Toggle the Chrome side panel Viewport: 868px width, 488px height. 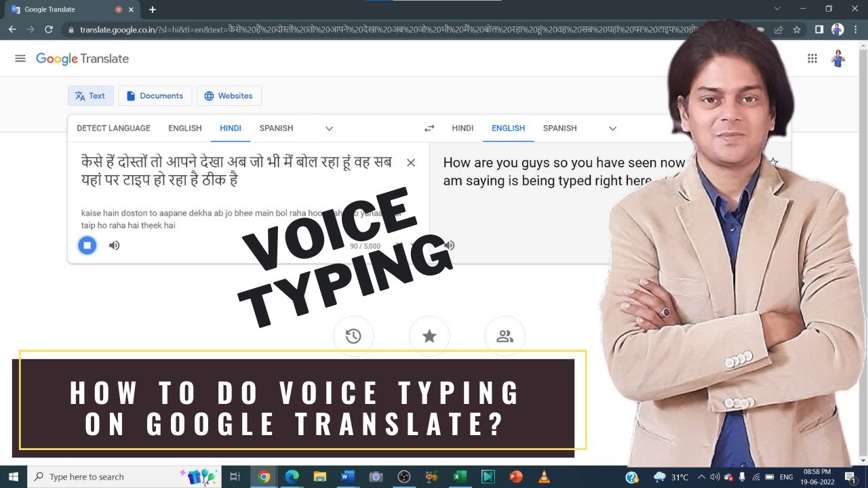point(819,30)
